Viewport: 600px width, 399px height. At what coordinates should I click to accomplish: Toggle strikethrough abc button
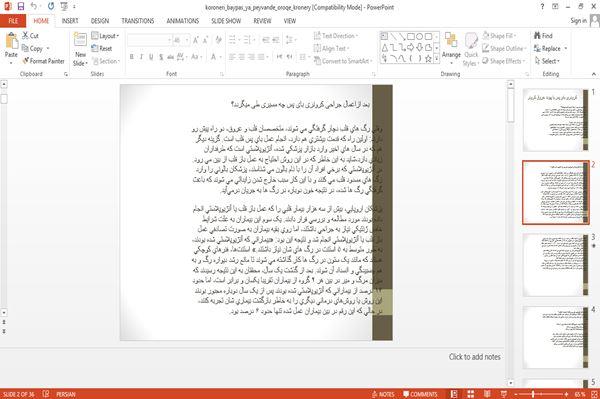tap(170, 57)
